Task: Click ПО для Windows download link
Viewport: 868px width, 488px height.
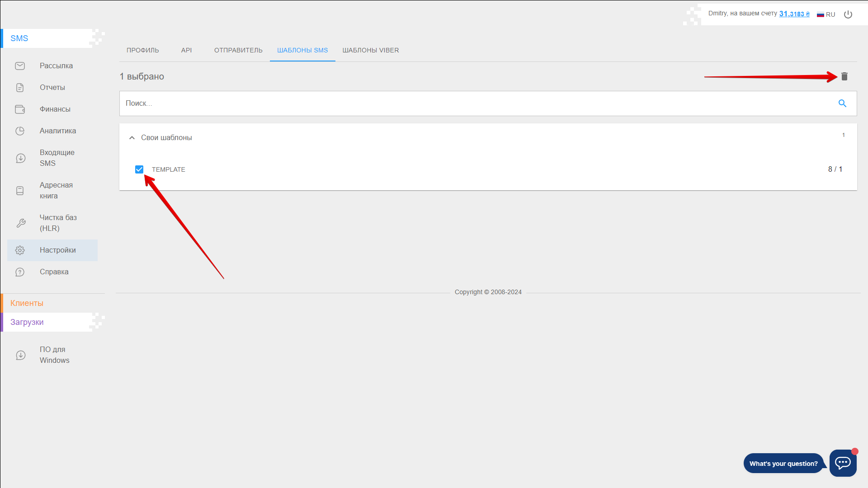Action: click(x=54, y=355)
